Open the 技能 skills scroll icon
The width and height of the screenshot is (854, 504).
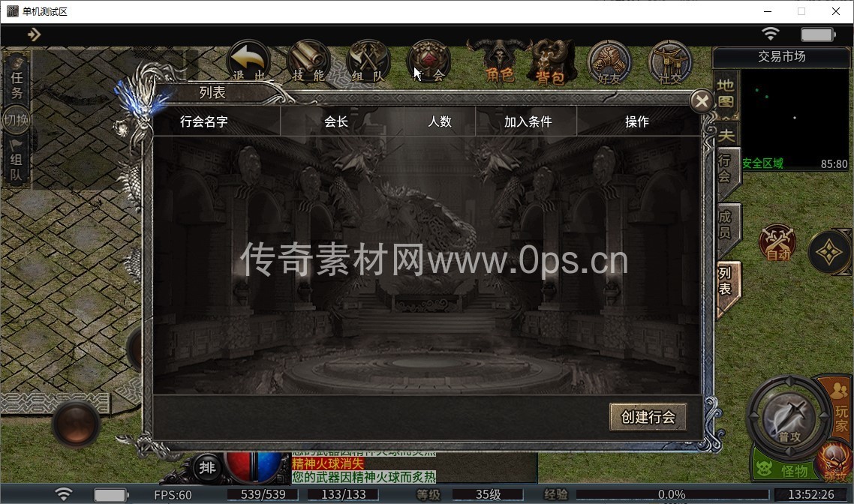point(308,61)
